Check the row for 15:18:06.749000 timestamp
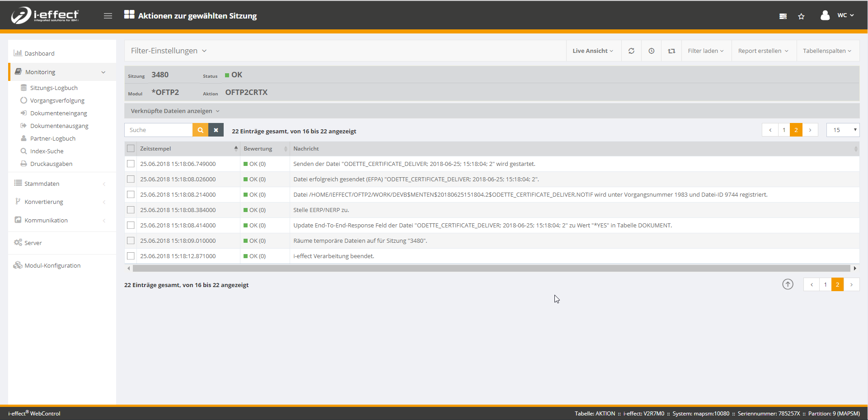 tap(131, 164)
